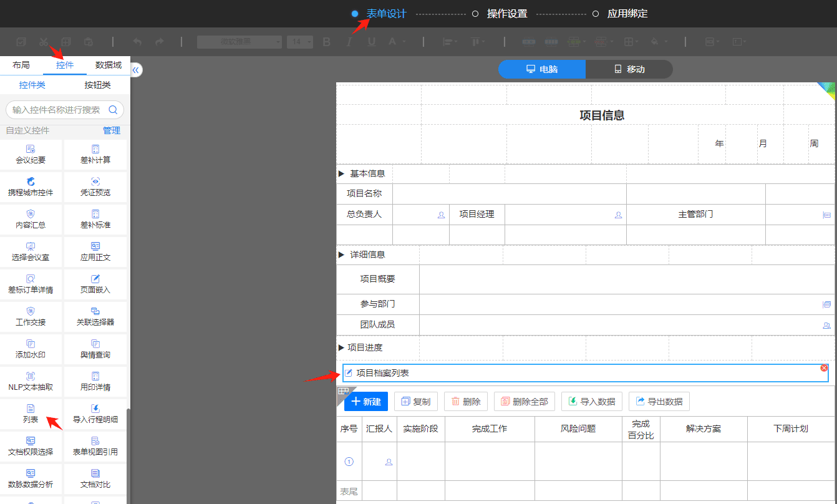837x504 pixels.
Task: Select the 添加水印 control
Action: [x=31, y=349]
